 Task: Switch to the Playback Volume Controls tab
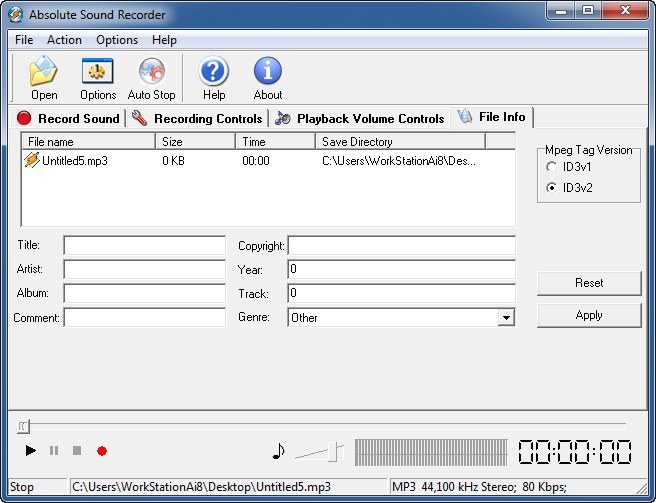[x=359, y=118]
